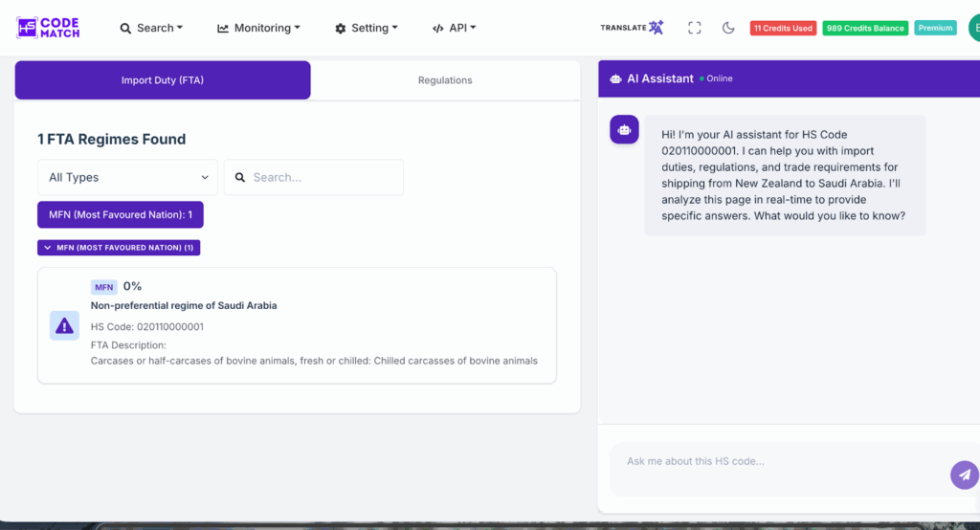Viewport: 980px width, 530px height.
Task: Open the API dropdown menu
Action: coord(455,28)
